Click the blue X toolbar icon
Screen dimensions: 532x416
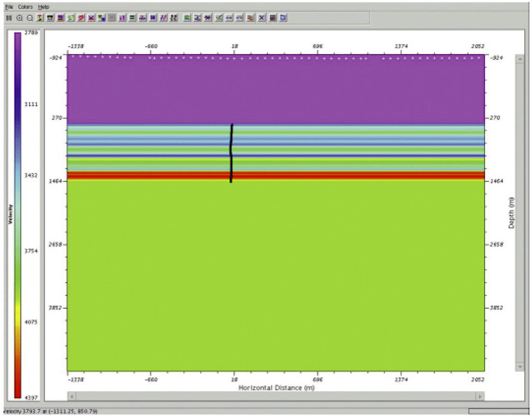pos(262,17)
